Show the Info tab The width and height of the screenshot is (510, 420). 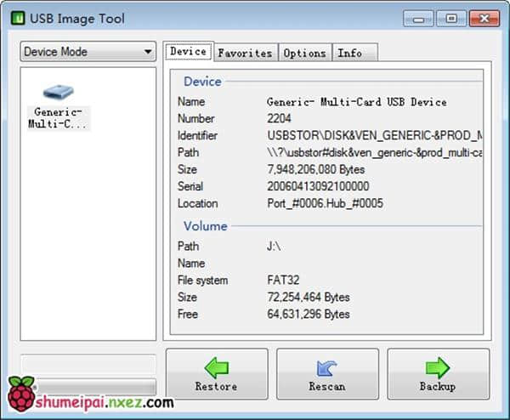(x=349, y=53)
